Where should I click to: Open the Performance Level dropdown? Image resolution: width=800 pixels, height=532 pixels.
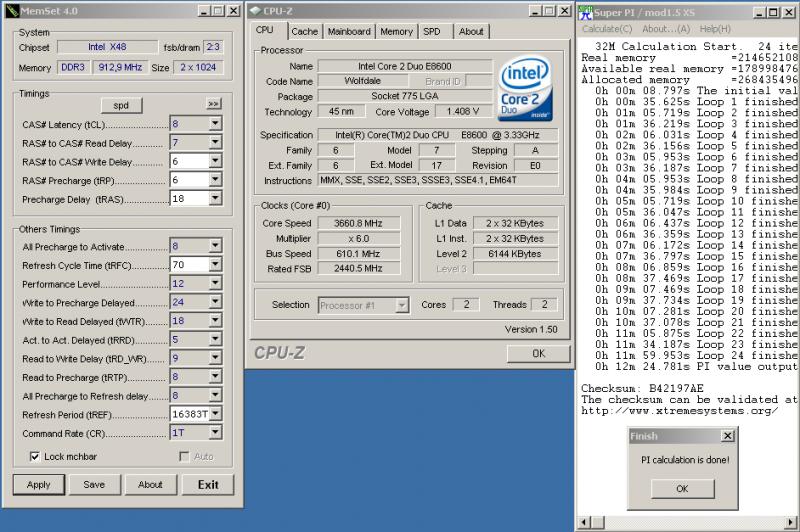tap(215, 283)
